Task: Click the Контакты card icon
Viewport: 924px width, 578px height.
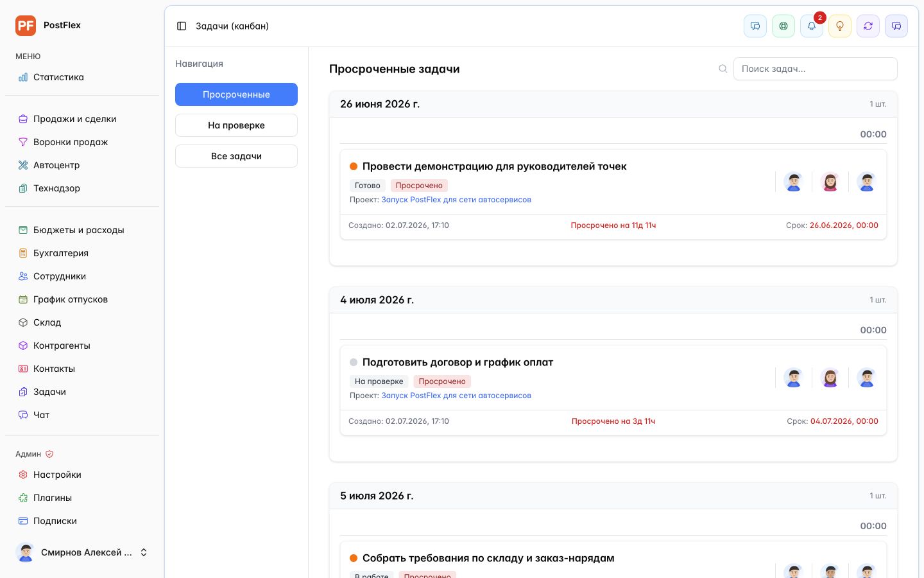Action: coord(23,369)
